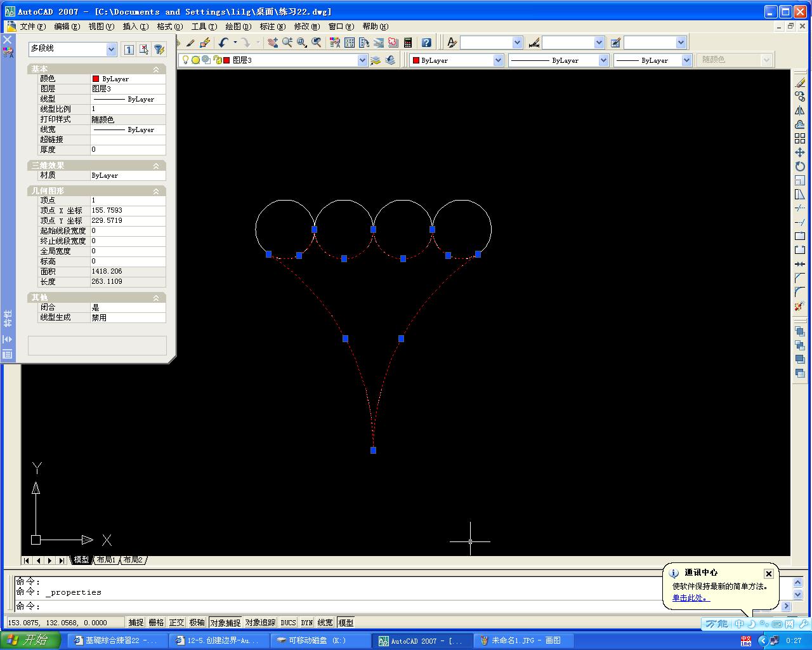Toggle the PICKADD button in properties panel
Image resolution: width=812 pixels, height=650 pixels.
pyautogui.click(x=129, y=50)
